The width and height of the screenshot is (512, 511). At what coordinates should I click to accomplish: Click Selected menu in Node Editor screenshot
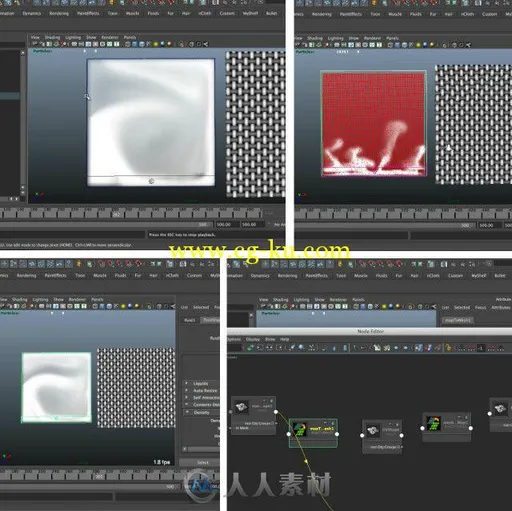[462, 307]
